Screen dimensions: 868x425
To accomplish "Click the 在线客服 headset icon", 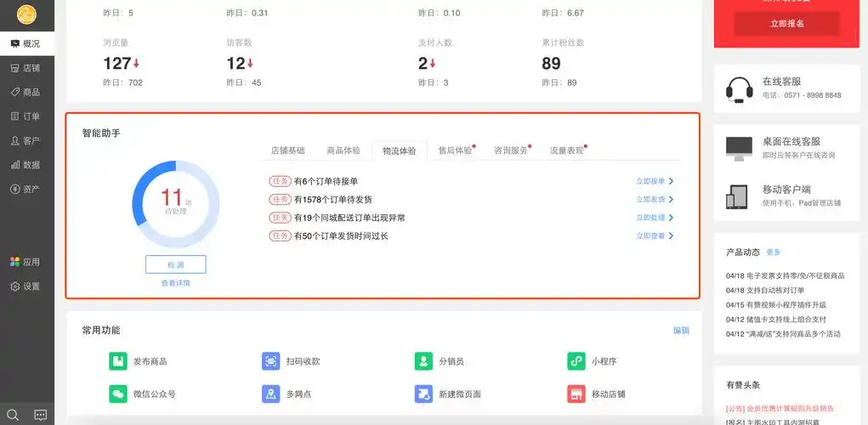I will 740,89.
